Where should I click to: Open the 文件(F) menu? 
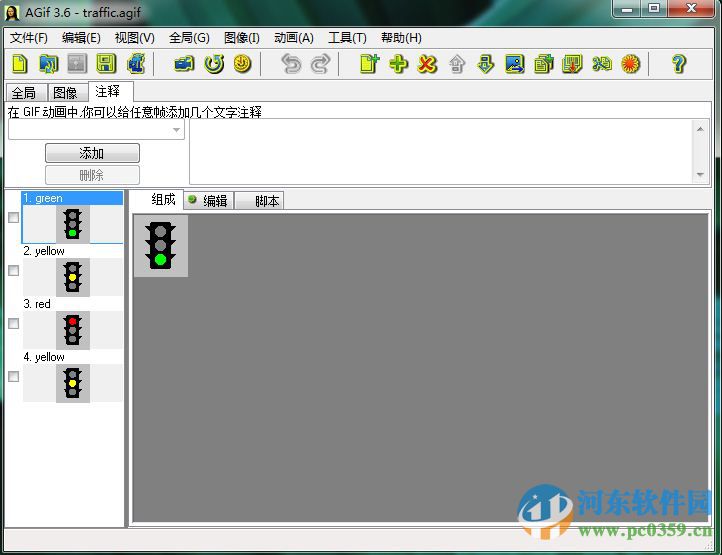click(x=29, y=38)
